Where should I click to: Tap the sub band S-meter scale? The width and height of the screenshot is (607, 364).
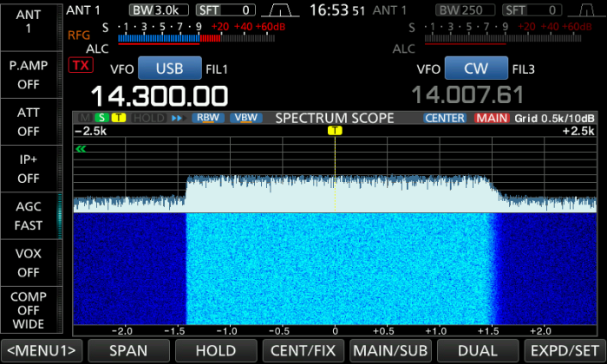[502, 38]
